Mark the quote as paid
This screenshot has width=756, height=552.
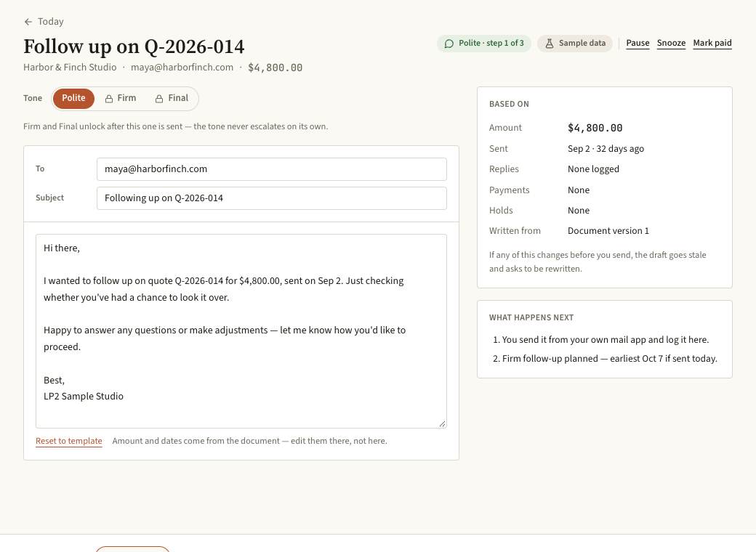[x=712, y=43]
